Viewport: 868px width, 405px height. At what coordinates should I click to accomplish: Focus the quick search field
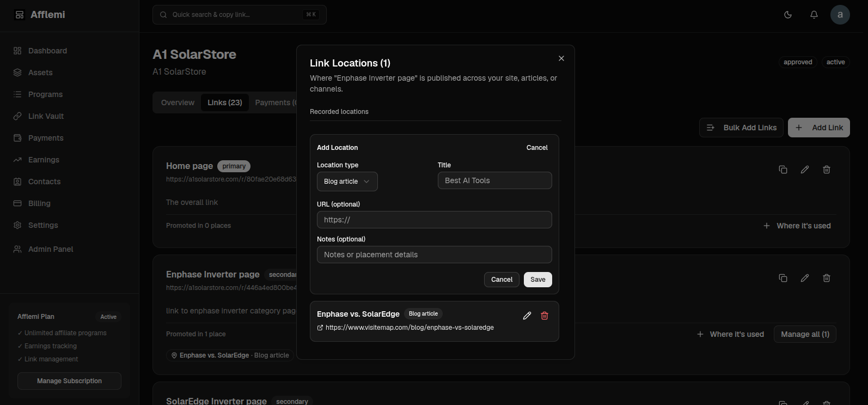click(x=240, y=15)
